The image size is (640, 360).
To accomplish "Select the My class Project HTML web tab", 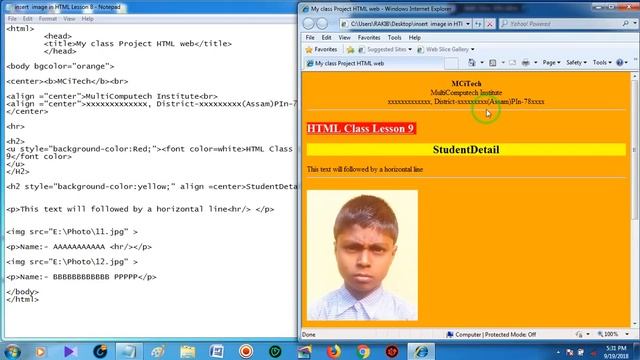I will click(x=373, y=63).
